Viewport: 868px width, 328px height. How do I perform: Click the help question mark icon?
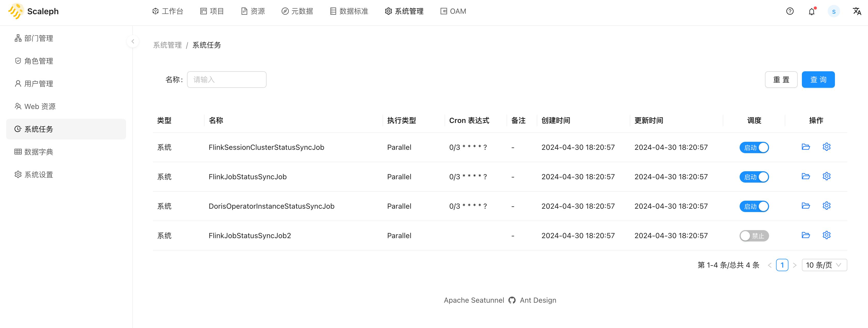point(790,11)
